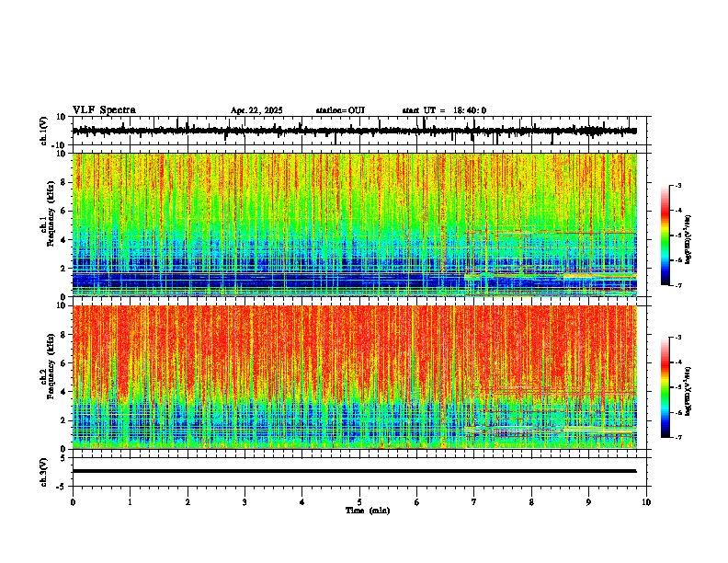Click the log(PSD) label next to ch.1 color bar
Screen dimensions: 728x563
point(688,240)
